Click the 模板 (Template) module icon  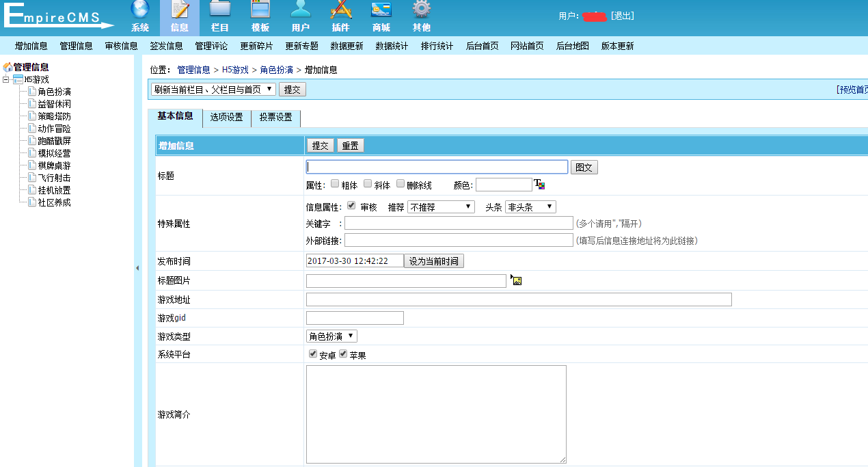click(260, 10)
